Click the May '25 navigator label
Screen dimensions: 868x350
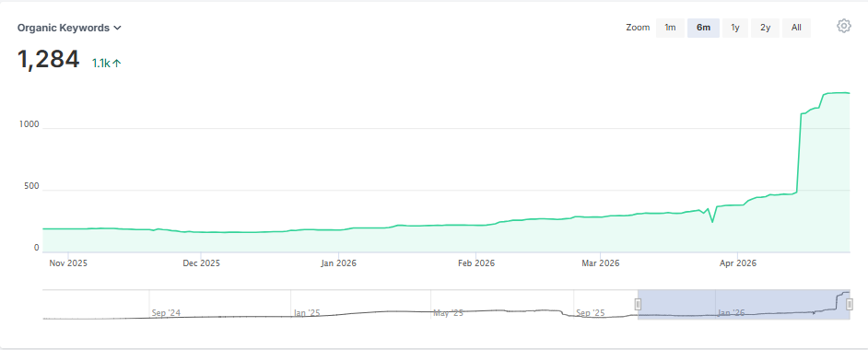click(x=448, y=313)
